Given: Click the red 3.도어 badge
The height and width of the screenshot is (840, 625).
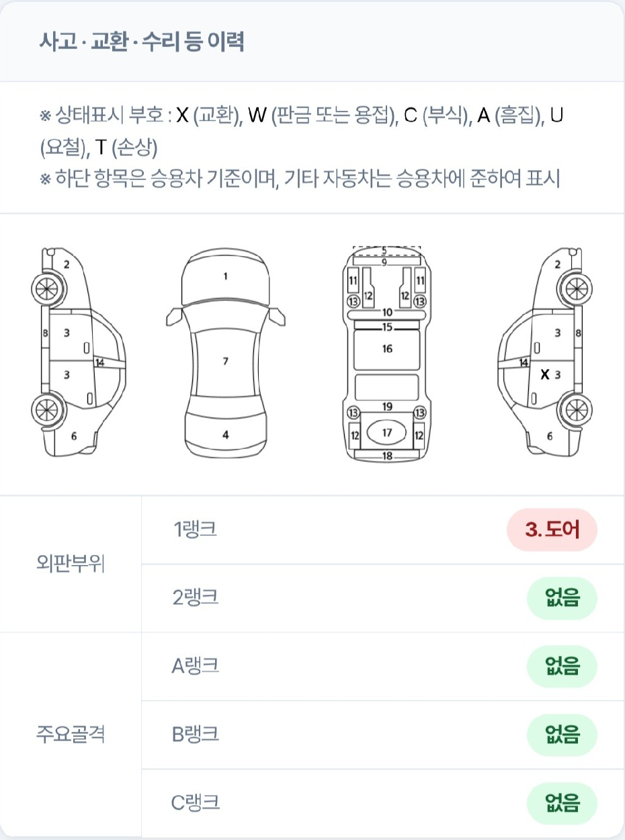Looking at the screenshot, I should [x=551, y=530].
